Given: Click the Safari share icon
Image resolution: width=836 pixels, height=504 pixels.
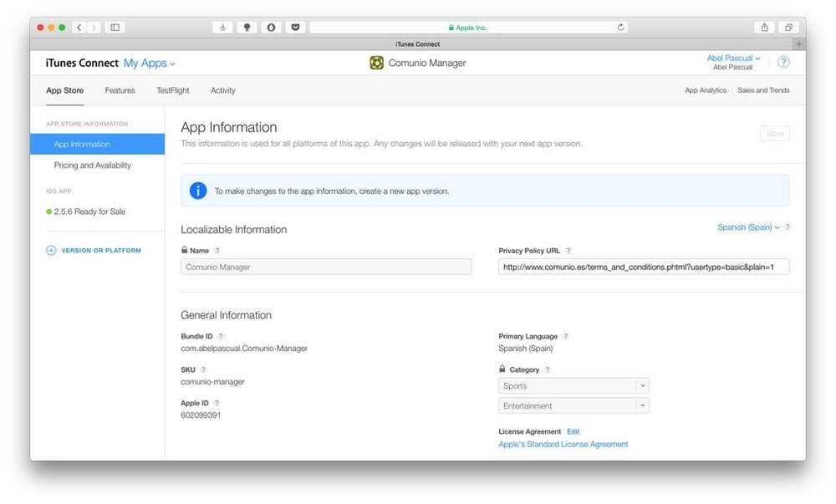Looking at the screenshot, I should 764,28.
